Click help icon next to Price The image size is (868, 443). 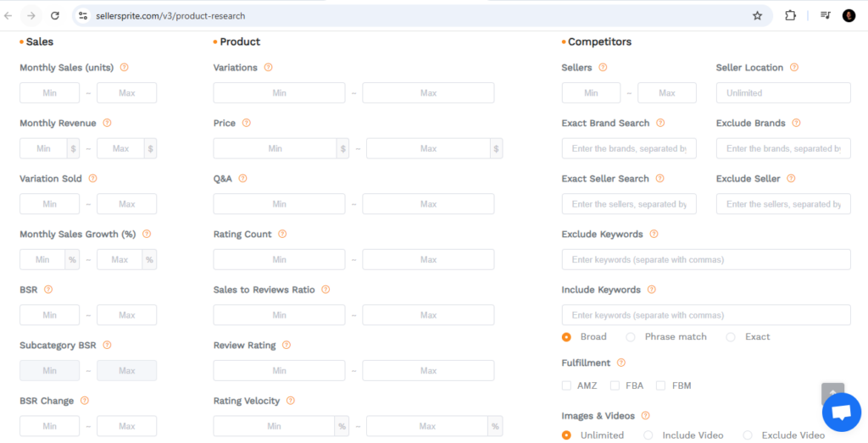(247, 123)
